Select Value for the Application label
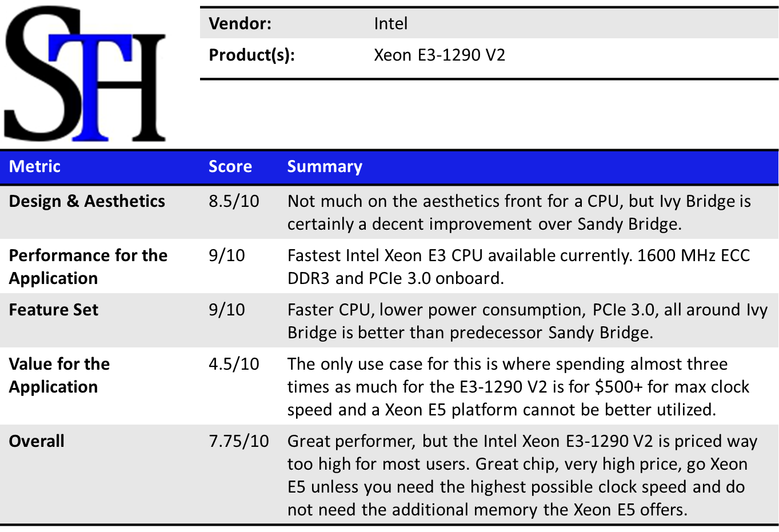The width and height of the screenshot is (779, 532). pyautogui.click(x=59, y=375)
